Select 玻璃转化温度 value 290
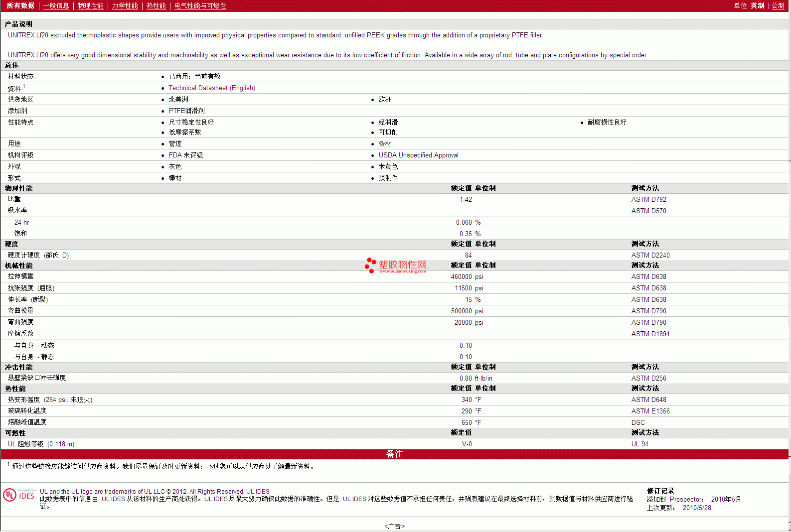The width and height of the screenshot is (791, 532). coord(467,411)
